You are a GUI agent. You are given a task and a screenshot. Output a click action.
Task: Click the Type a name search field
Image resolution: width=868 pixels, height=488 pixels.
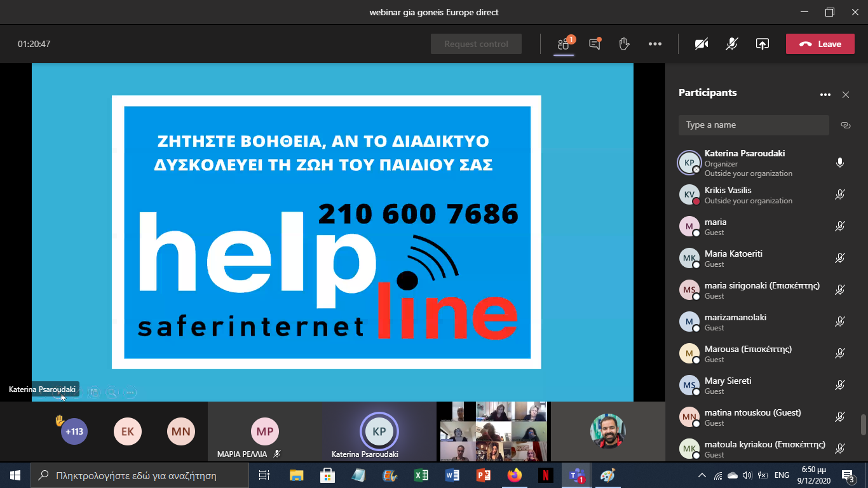pos(753,125)
